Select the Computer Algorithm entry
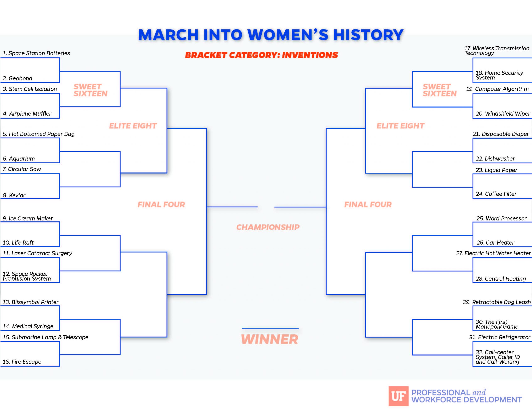532x414 pixels. pos(498,89)
